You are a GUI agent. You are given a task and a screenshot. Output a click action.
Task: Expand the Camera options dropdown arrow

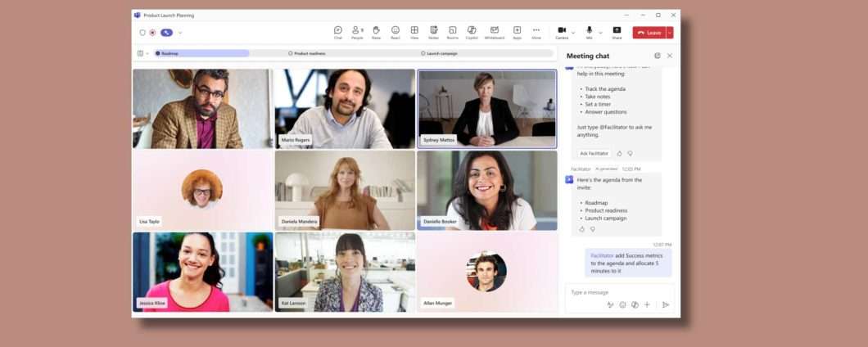coord(573,33)
